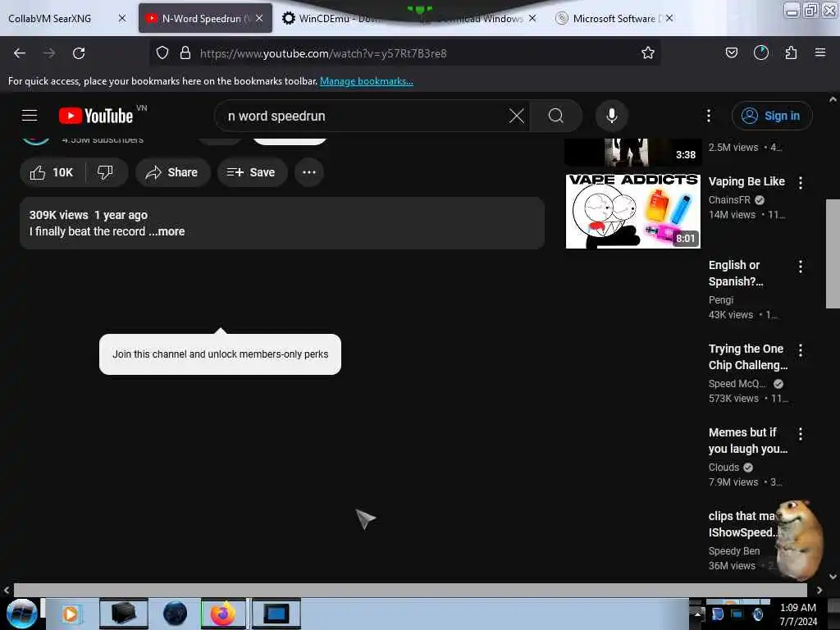The image size is (840, 630).
Task: Close the N-Word Speedrun tab
Action: click(259, 18)
